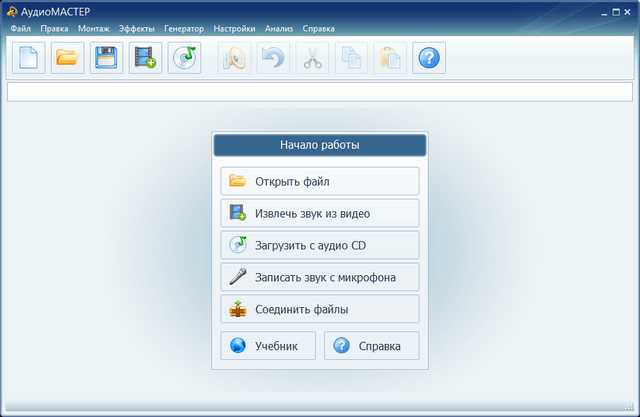Click the New file toolbar icon
Screen dimensions: 640x417
pyautogui.click(x=28, y=58)
